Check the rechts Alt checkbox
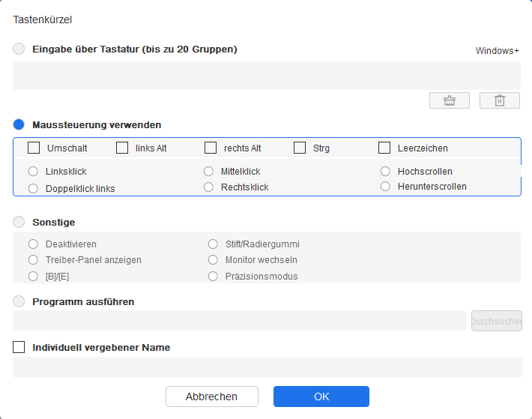Screen dimensions: 532x419 [211, 148]
